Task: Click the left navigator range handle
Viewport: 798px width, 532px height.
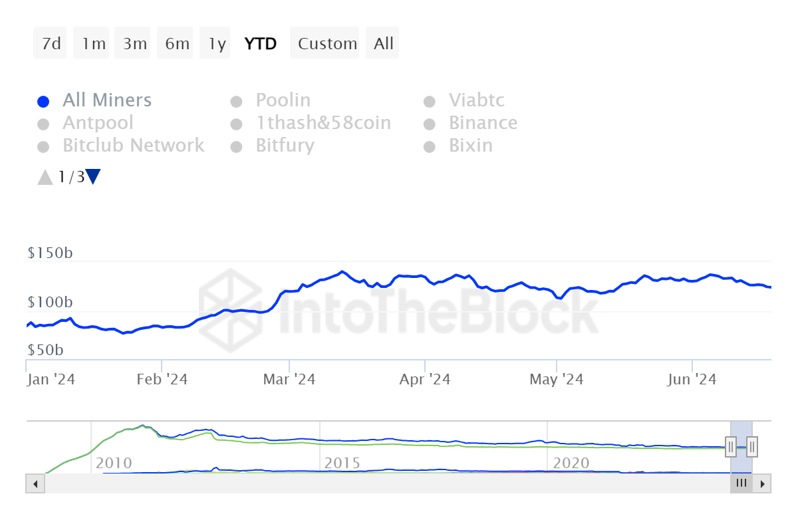Action: coord(731,446)
